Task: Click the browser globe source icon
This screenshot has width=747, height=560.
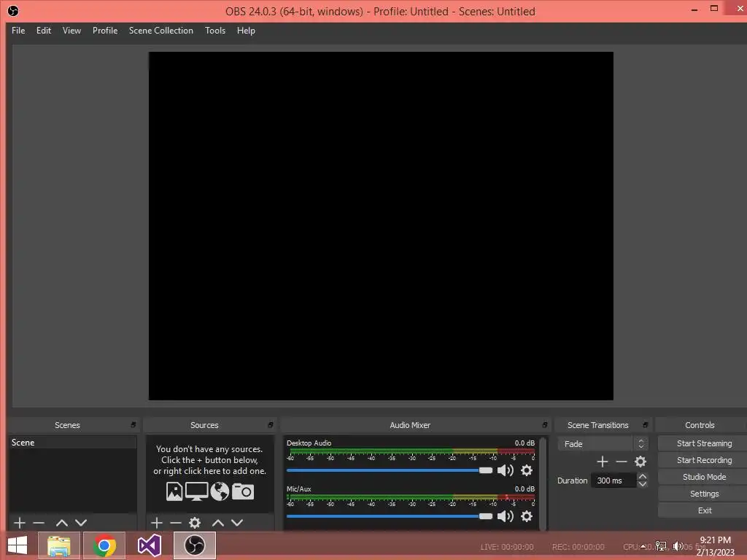Action: (220, 491)
